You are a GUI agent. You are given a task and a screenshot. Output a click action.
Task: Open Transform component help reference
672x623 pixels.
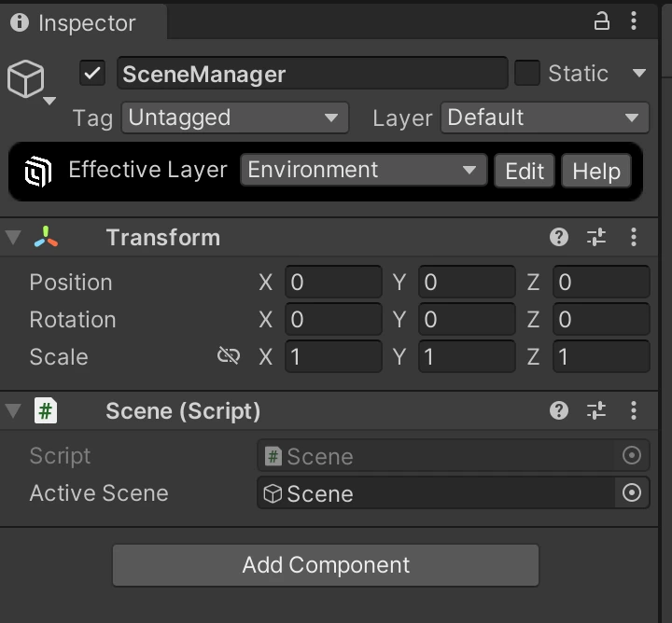(x=559, y=238)
